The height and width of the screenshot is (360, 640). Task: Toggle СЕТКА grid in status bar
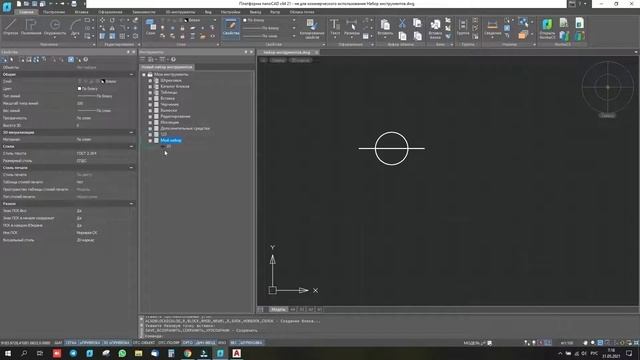pos(71,343)
